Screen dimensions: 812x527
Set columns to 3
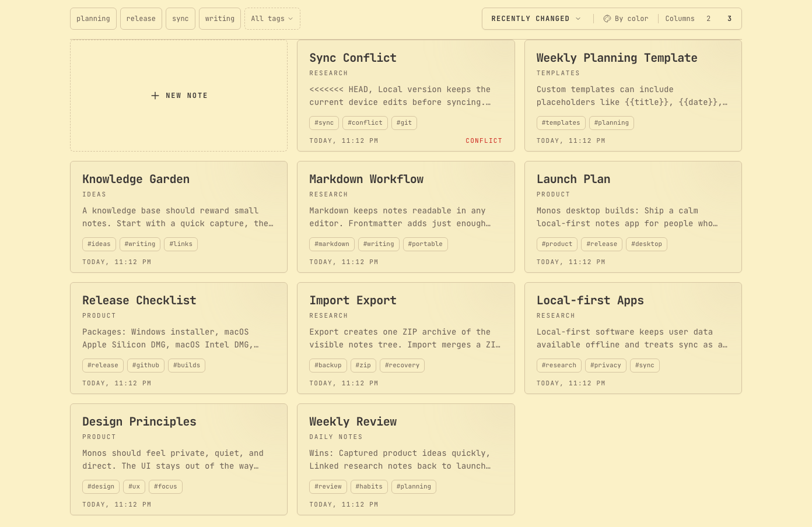point(729,19)
